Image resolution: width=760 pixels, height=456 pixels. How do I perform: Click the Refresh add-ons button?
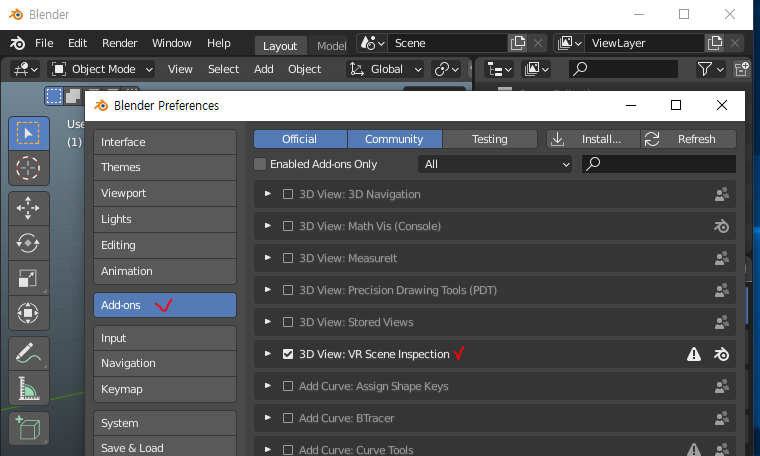tap(688, 139)
